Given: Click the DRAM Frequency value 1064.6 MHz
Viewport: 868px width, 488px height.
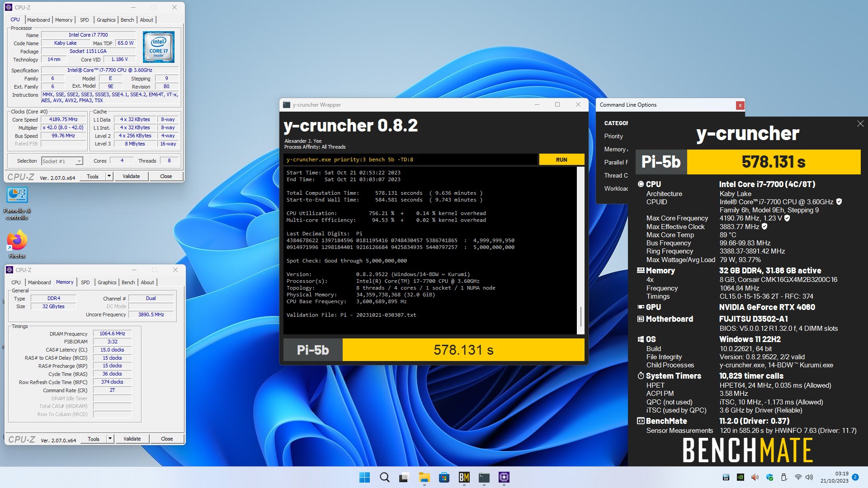Looking at the screenshot, I should coord(112,333).
